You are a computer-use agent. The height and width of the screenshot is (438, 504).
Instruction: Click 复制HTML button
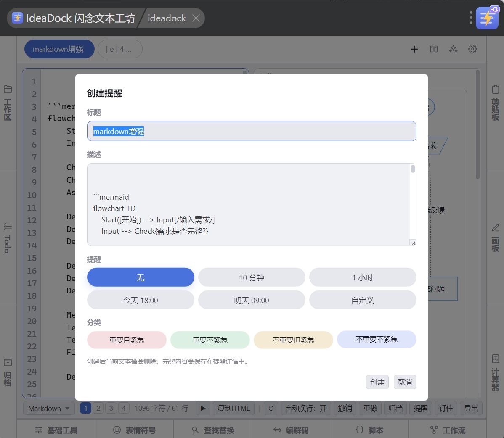[x=233, y=408]
